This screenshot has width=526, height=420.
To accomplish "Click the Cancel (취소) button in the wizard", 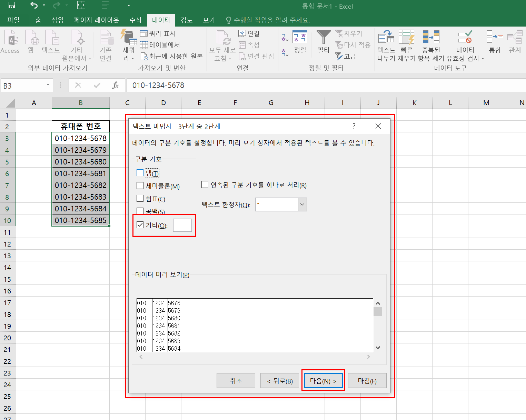I will click(236, 381).
